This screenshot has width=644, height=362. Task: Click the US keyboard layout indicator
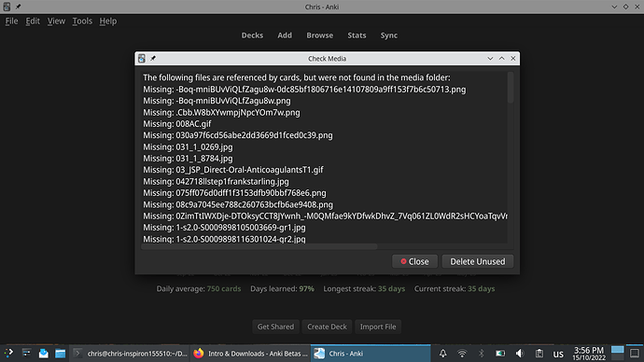pos(558,354)
